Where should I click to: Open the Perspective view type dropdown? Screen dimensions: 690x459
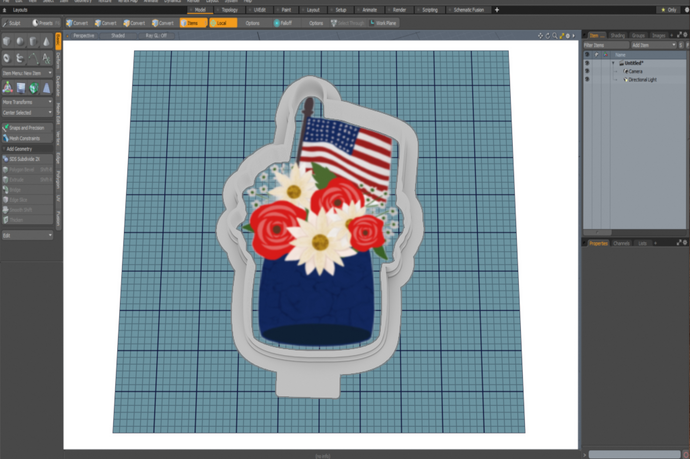coord(84,36)
